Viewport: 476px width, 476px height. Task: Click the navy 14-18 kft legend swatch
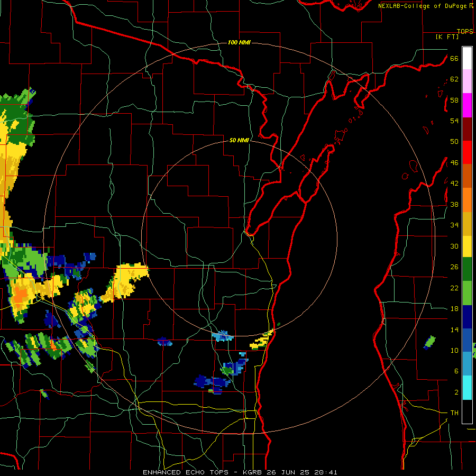point(467,317)
